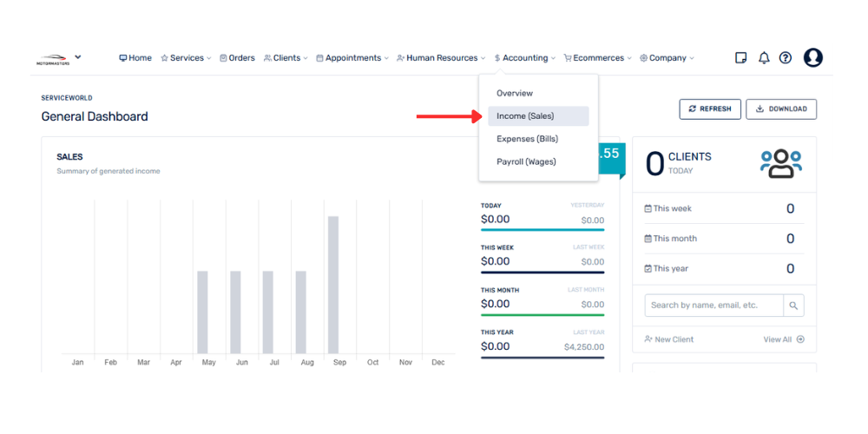868x434 pixels.
Task: Click the New Client link
Action: [x=669, y=339]
